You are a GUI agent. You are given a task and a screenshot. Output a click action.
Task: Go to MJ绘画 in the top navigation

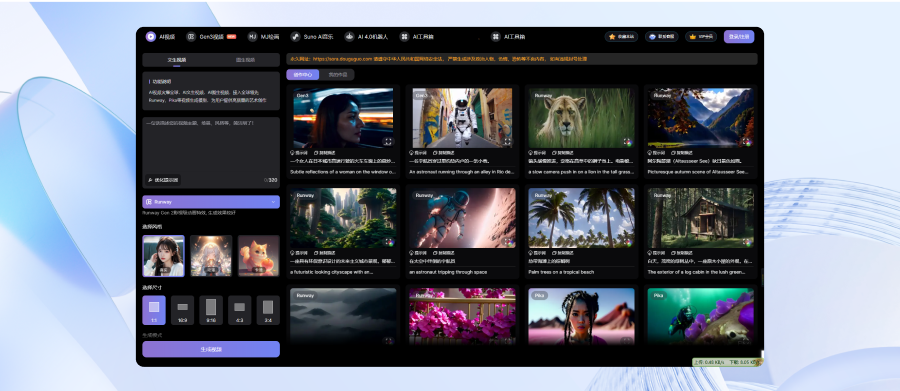(x=263, y=37)
